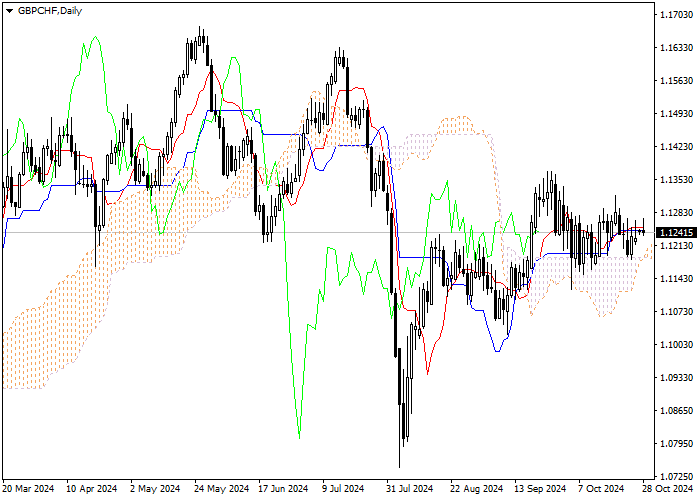The image size is (700, 500).
Task: Click the 28 Oct 2024 date label
Action: pyautogui.click(x=668, y=489)
